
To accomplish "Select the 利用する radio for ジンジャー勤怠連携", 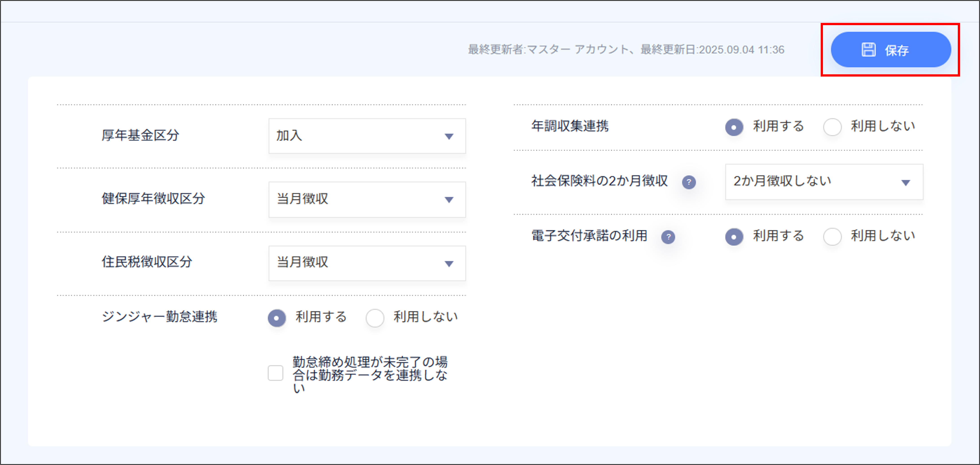I will coord(277,318).
